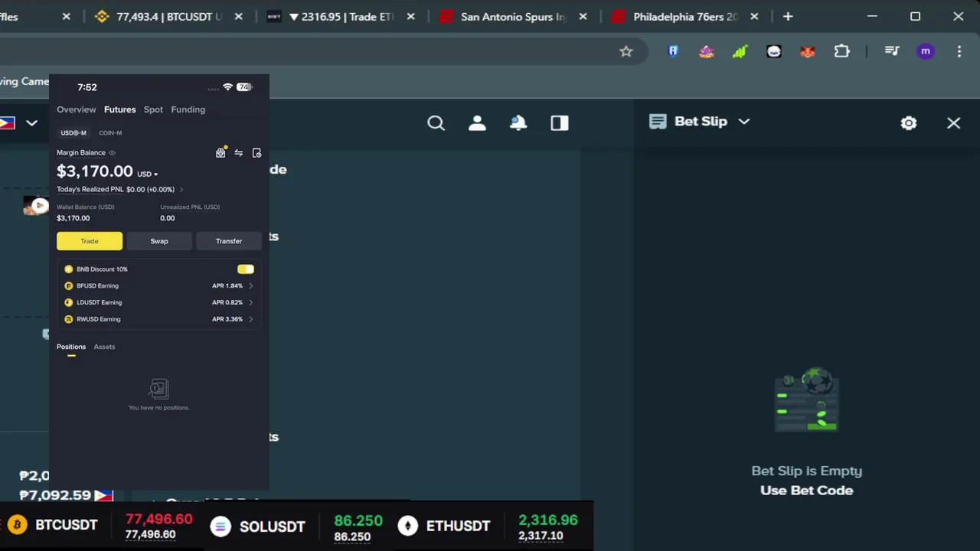
Task: Expand the RWUSD Earning row chevron
Action: pos(250,319)
